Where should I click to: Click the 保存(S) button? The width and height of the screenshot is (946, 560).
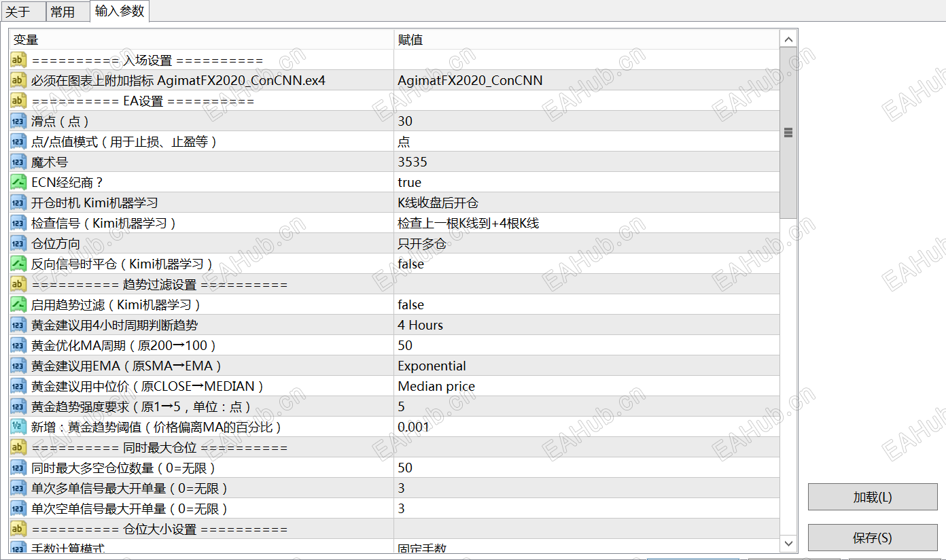pos(873,538)
